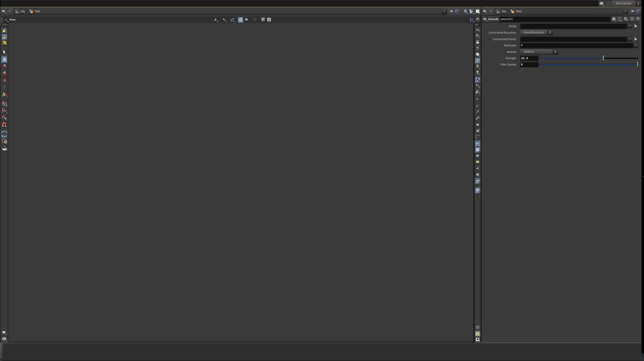Click the viewport zoom icon
Screen dimensions: 644x361
pos(247,20)
